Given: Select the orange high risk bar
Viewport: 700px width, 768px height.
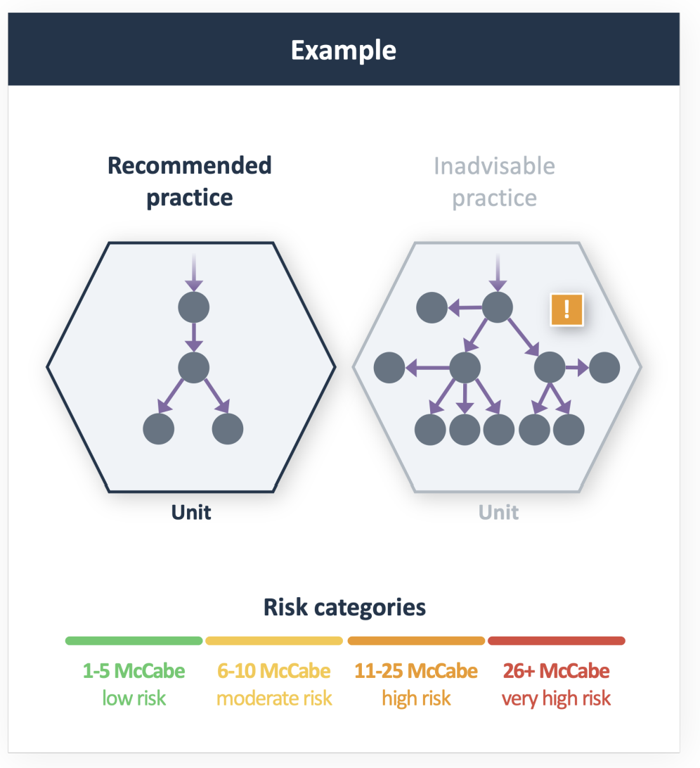Looking at the screenshot, I should [416, 641].
